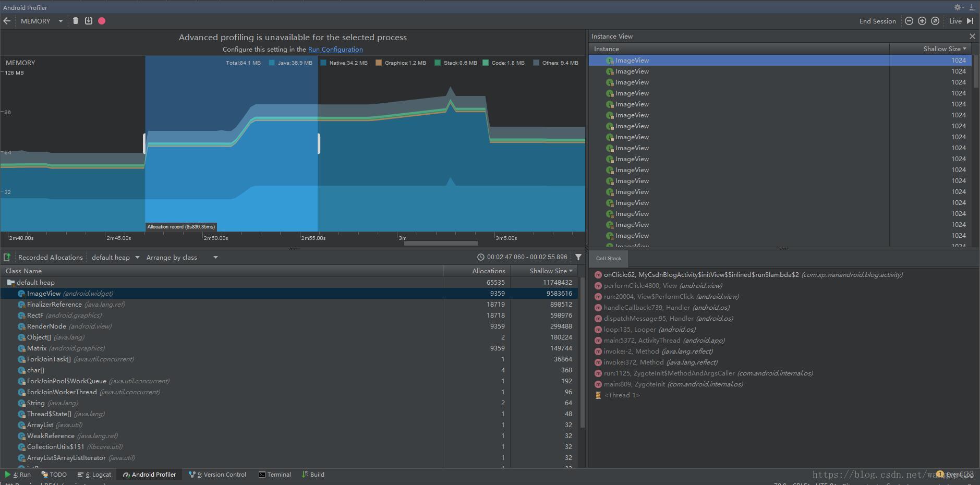The width and height of the screenshot is (980, 485).
Task: Force garbage collection with trash icon
Action: (x=76, y=21)
